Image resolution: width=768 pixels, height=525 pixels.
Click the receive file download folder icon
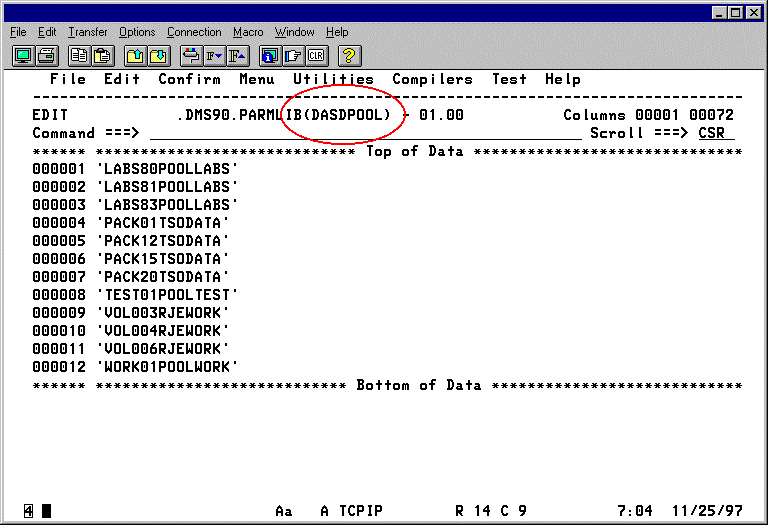(x=158, y=55)
